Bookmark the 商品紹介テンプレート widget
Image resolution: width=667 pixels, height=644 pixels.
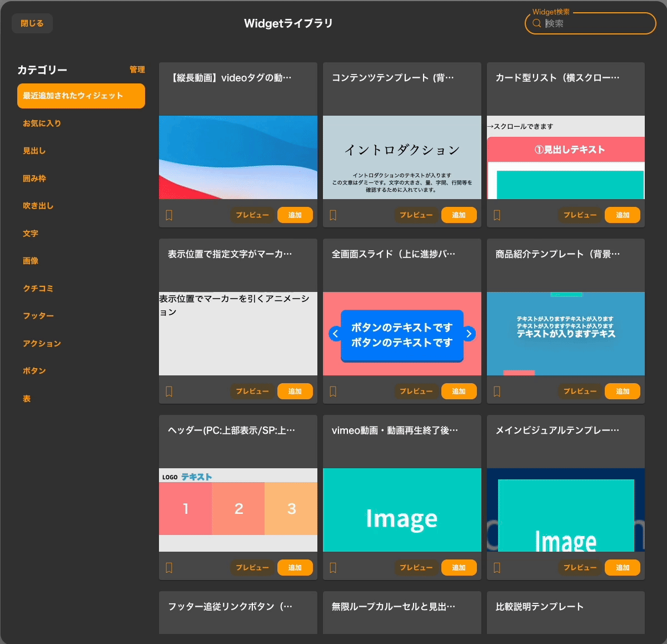[497, 392]
